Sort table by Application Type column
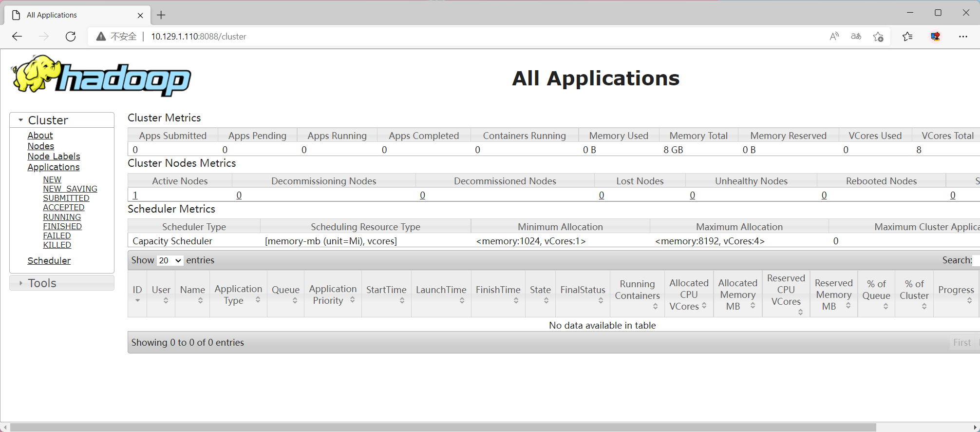Viewport: 980px width, 432px height. coord(238,294)
